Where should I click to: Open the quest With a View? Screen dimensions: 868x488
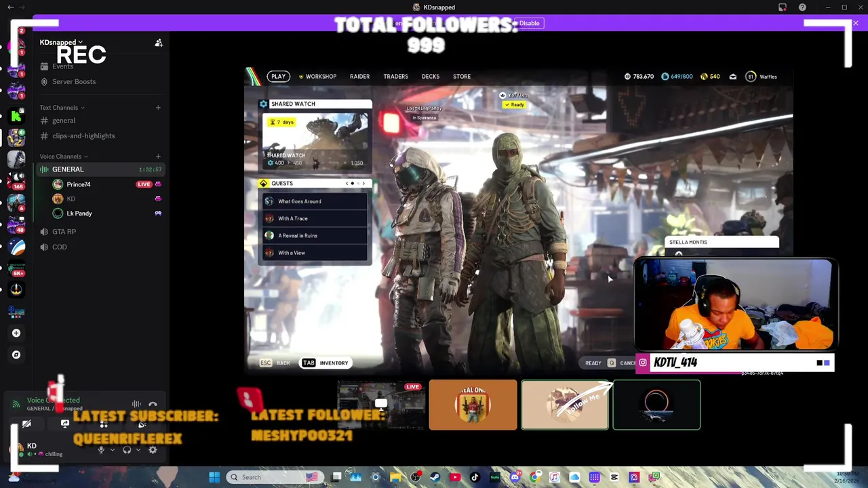(316, 253)
